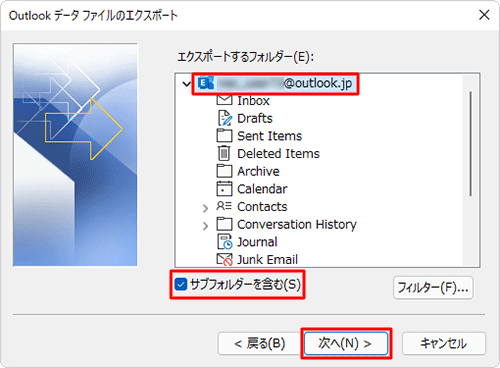Expand the Conversation History folder

coord(205,226)
